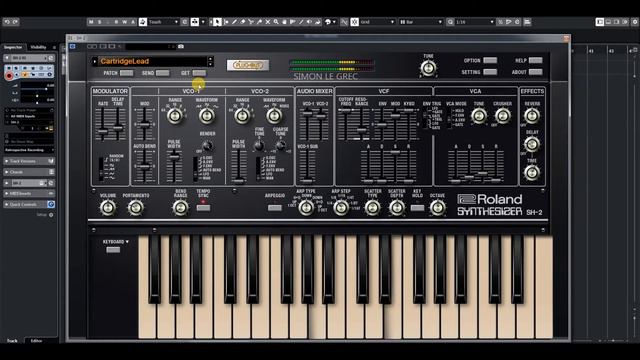Click the ARP STEP knob
Image resolution: width=640 pixels, height=360 pixels.
pyautogui.click(x=341, y=208)
